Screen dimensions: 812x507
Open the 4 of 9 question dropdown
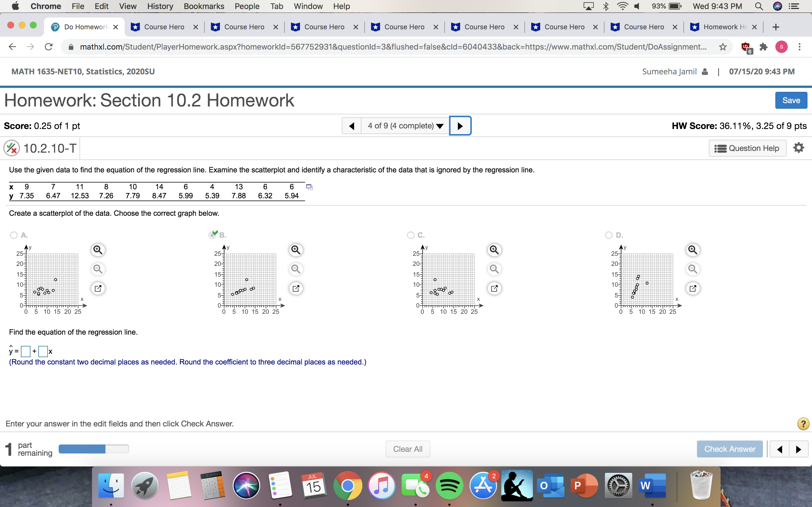[x=405, y=126]
